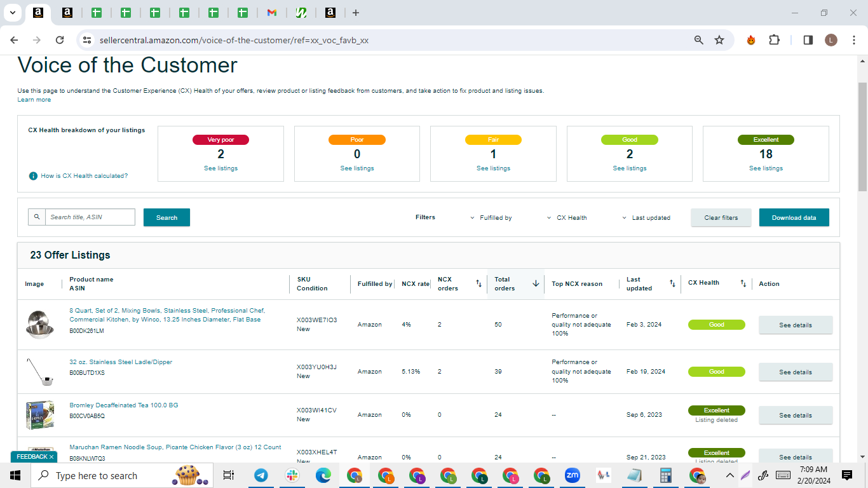Open the fire extension icon

[x=751, y=40]
